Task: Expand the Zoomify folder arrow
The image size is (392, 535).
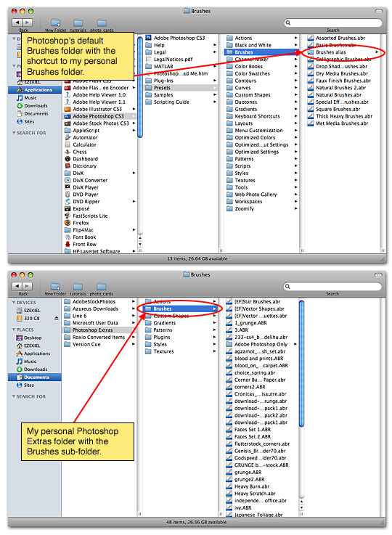Action: [295, 208]
